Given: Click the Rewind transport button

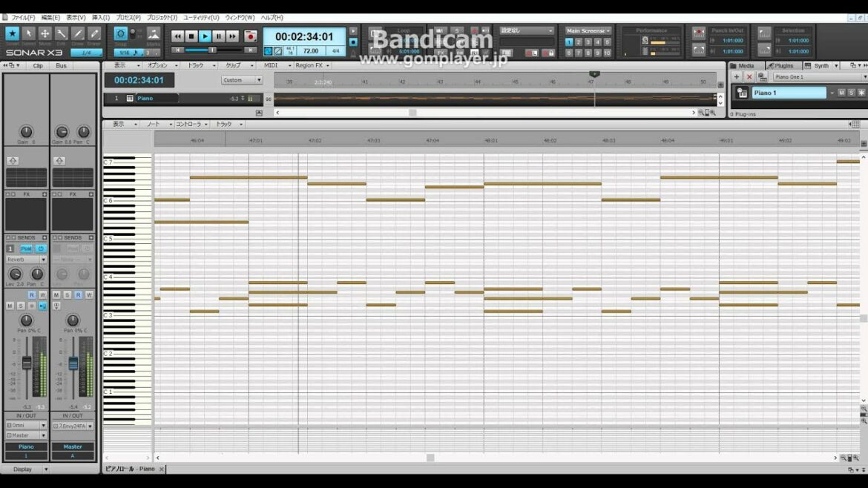Looking at the screenshot, I should [x=178, y=36].
